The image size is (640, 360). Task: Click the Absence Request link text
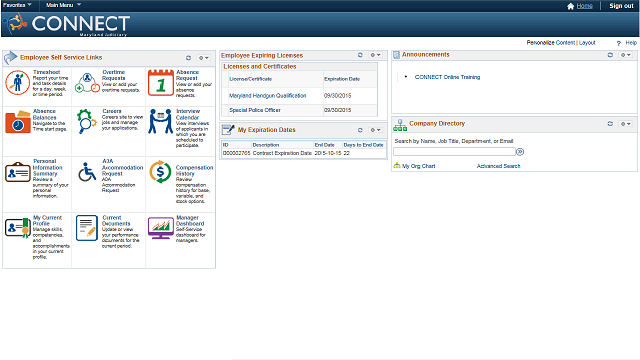coord(187,75)
